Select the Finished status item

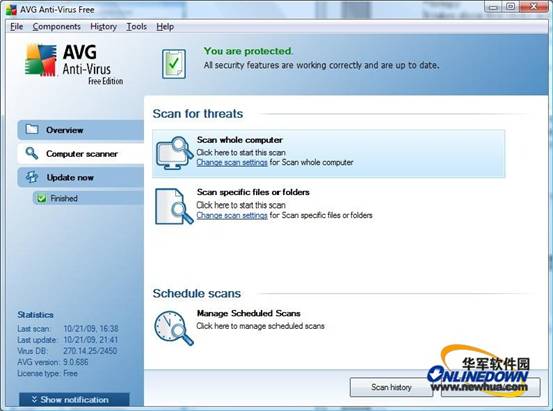click(88, 198)
